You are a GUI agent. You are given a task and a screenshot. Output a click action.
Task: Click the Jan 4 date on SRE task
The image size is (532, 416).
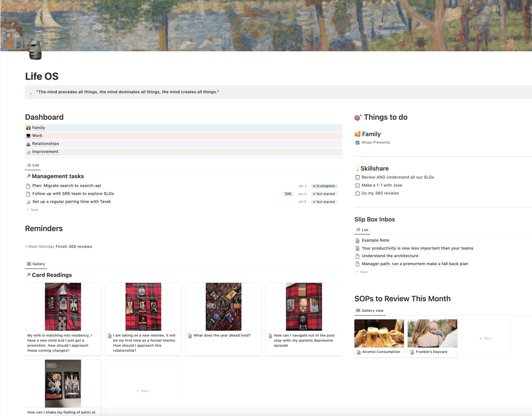(x=302, y=194)
